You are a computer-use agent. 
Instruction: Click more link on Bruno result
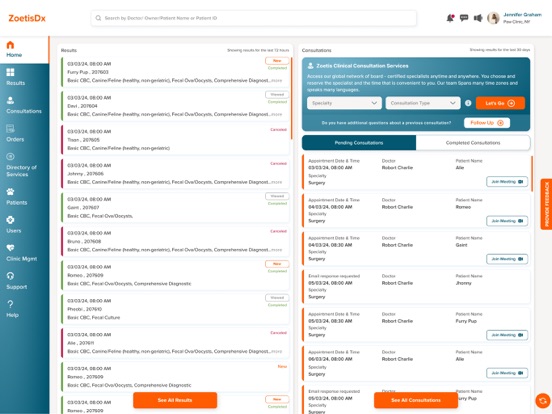[277, 250]
